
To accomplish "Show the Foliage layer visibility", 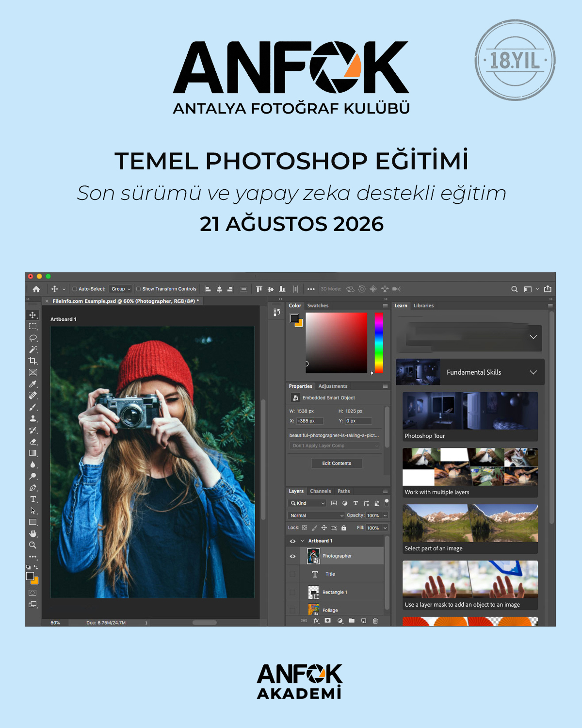I will pyautogui.click(x=292, y=610).
